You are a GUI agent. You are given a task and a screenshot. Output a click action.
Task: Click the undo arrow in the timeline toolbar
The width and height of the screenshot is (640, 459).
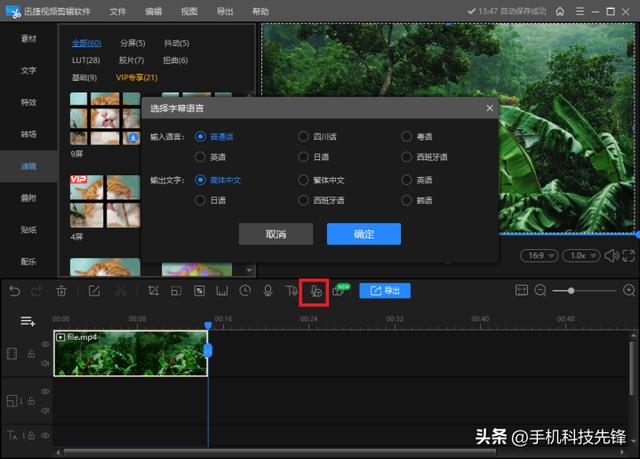coord(14,291)
